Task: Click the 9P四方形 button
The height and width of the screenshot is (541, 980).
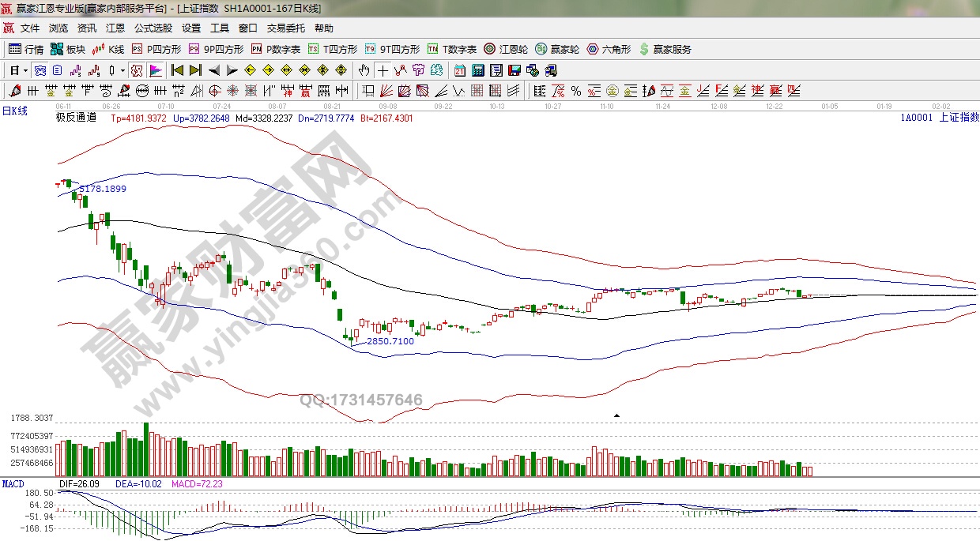Action: click(217, 49)
